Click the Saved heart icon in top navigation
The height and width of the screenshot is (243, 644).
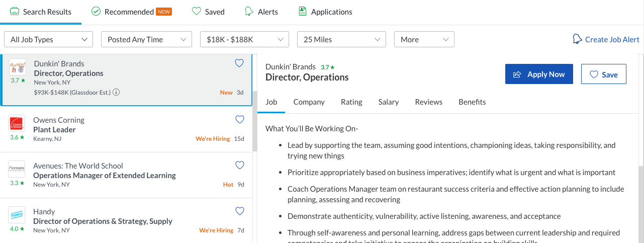[197, 12]
